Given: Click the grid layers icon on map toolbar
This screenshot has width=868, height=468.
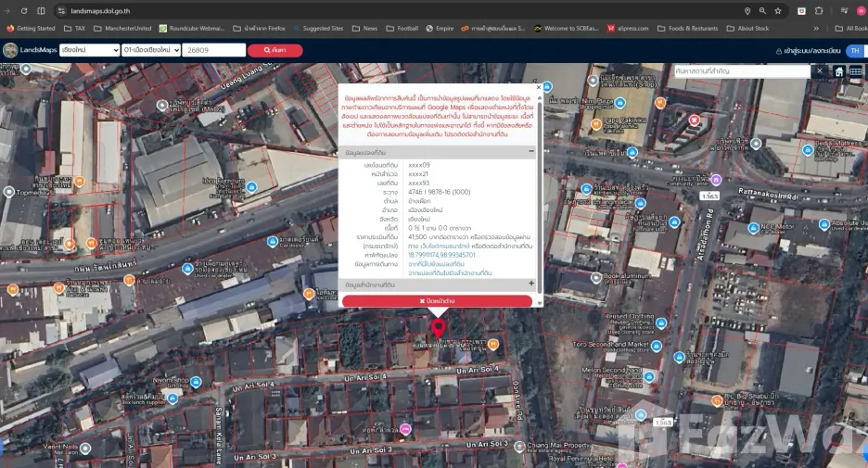Looking at the screenshot, I should tap(856, 71).
